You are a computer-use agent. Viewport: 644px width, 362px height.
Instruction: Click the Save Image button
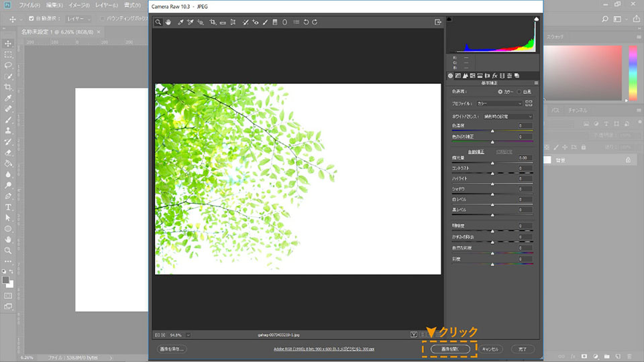(172, 349)
